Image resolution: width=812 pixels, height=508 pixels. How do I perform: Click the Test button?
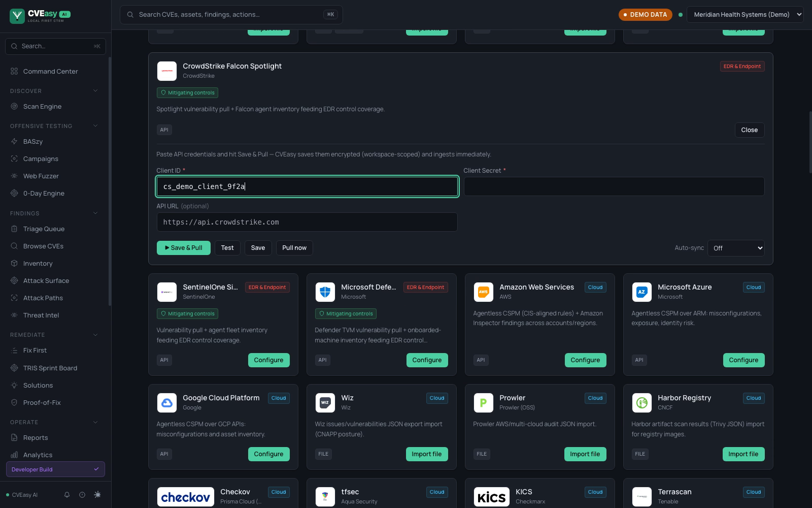(x=227, y=248)
